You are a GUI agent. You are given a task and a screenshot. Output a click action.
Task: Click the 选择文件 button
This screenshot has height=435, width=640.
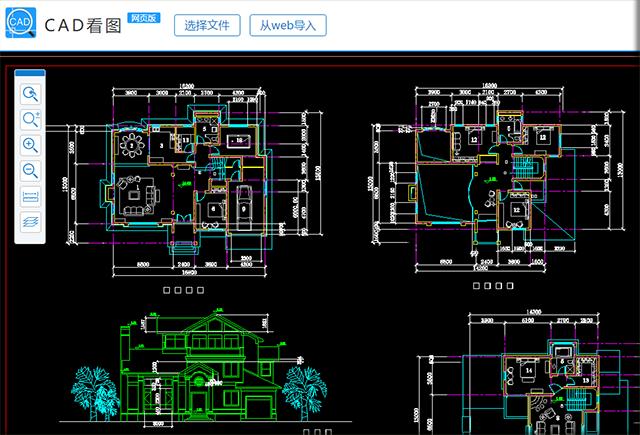[207, 25]
